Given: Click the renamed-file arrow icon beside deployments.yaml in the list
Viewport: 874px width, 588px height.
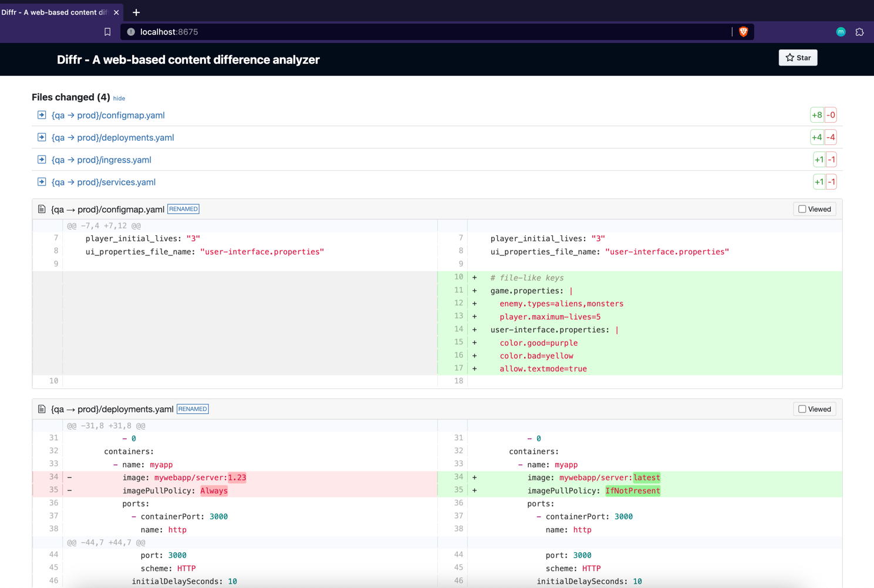Looking at the screenshot, I should click(42, 137).
